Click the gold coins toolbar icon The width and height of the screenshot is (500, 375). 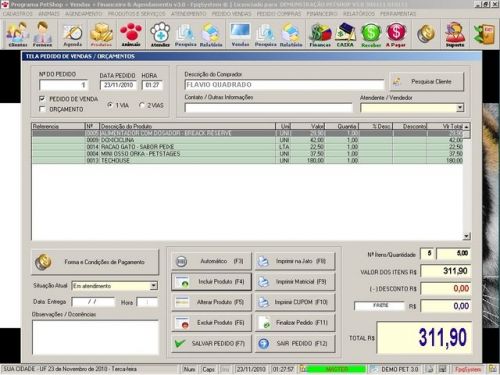426,33
